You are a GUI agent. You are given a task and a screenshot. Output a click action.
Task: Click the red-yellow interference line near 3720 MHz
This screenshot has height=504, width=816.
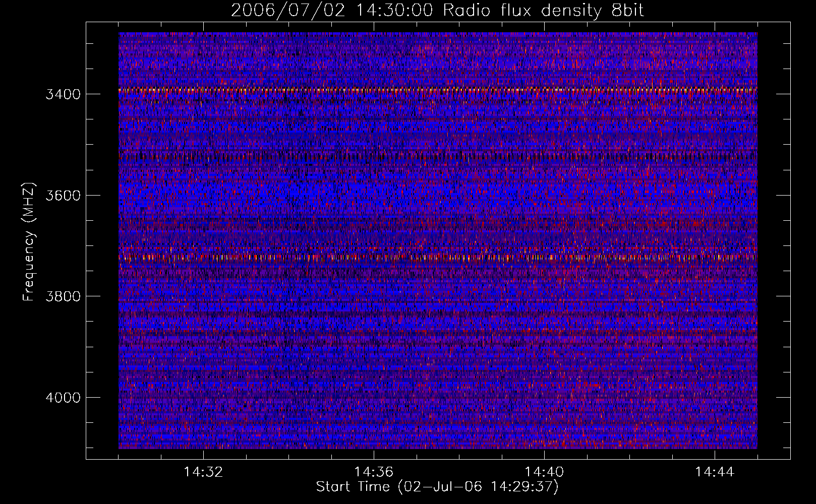(x=438, y=257)
